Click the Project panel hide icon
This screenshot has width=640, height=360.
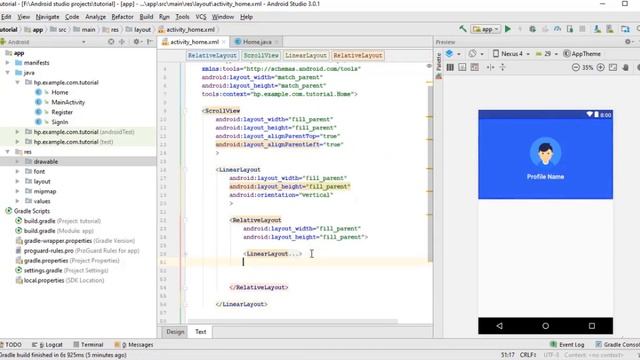click(x=150, y=42)
